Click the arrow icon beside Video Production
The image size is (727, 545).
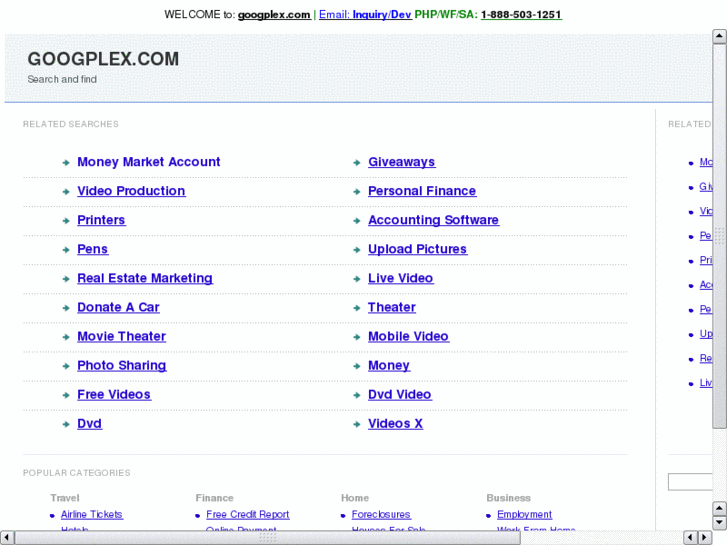(x=66, y=192)
